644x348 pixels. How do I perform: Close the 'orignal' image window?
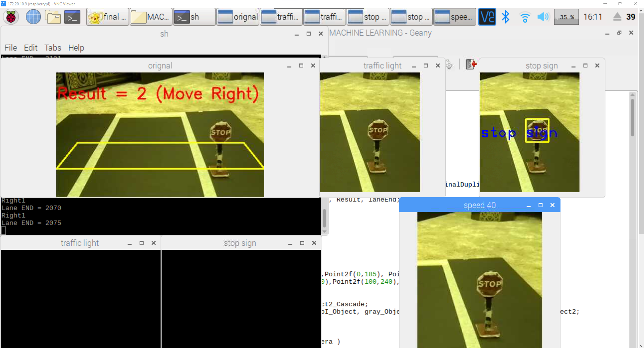click(313, 66)
